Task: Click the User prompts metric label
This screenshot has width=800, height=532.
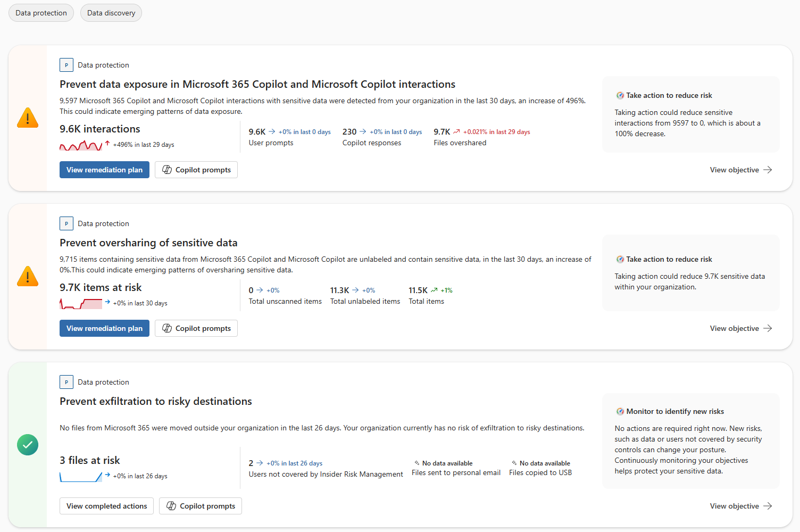Action: tap(271, 143)
